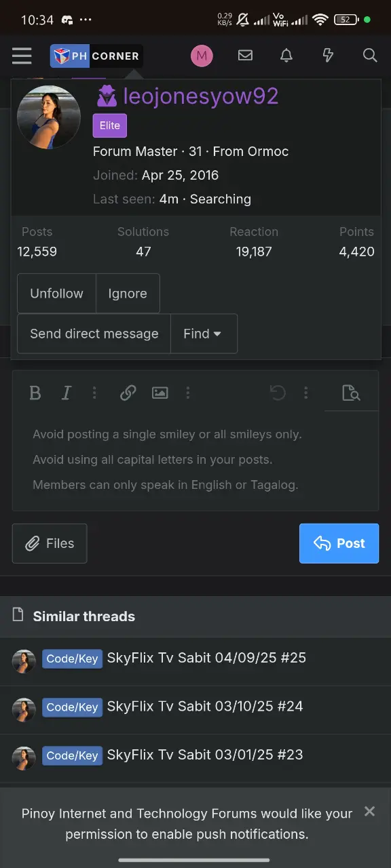Open the alerts bell icon
391x868 pixels.
click(x=286, y=56)
